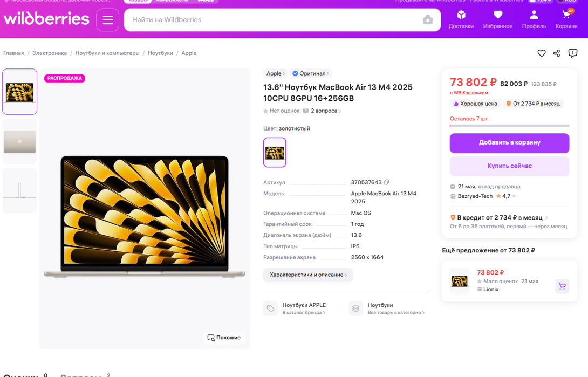Go to Электроника breadcrumb

pos(50,53)
